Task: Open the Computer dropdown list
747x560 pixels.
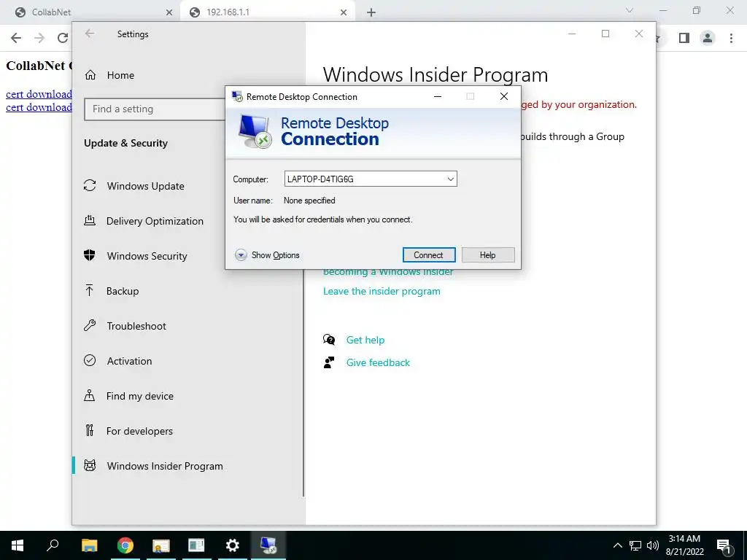Action: point(450,179)
